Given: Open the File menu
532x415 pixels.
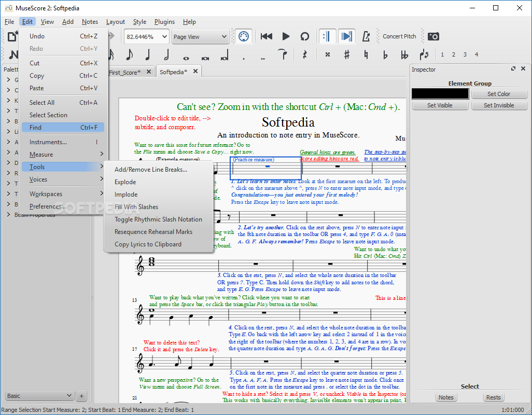Looking at the screenshot, I should coord(9,22).
